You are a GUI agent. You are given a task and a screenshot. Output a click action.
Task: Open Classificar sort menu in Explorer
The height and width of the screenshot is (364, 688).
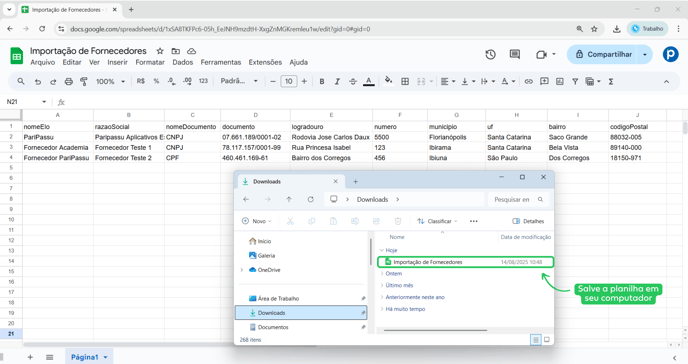click(x=437, y=221)
